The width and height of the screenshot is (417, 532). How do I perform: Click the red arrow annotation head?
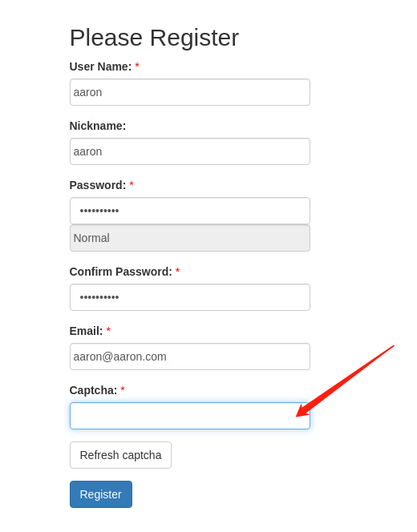point(303,410)
